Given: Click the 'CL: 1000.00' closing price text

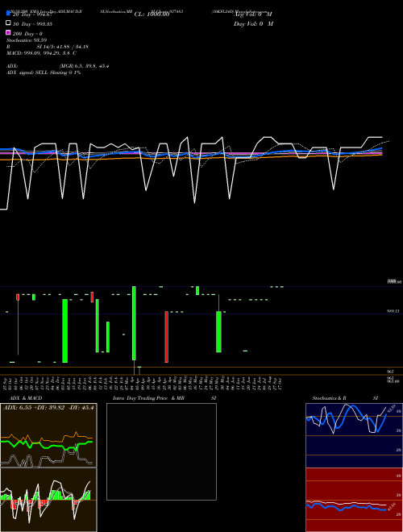Looking at the screenshot, I should [152, 15].
